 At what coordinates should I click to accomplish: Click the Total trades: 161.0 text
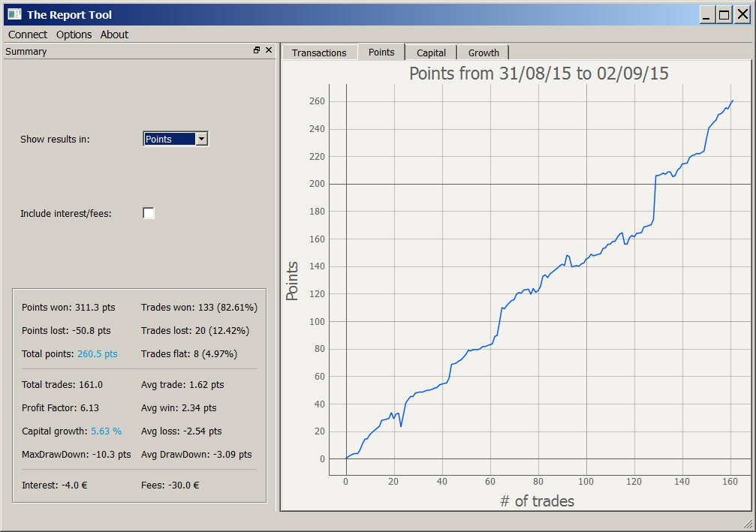point(62,384)
